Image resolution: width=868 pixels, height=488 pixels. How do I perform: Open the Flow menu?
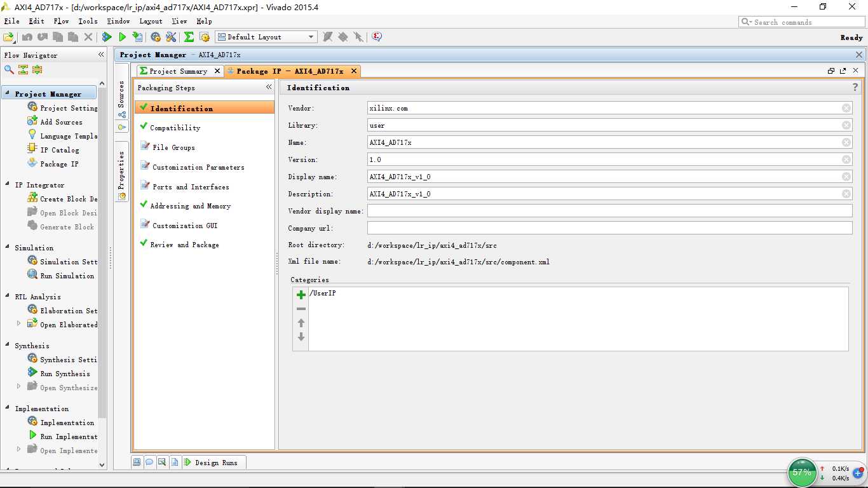click(x=62, y=21)
